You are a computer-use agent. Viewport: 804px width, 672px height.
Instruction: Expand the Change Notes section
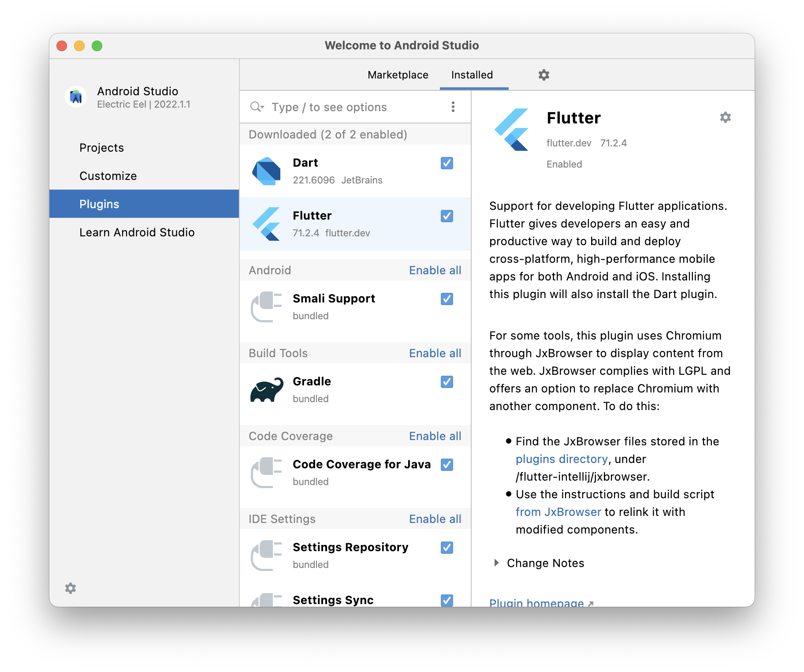point(497,563)
